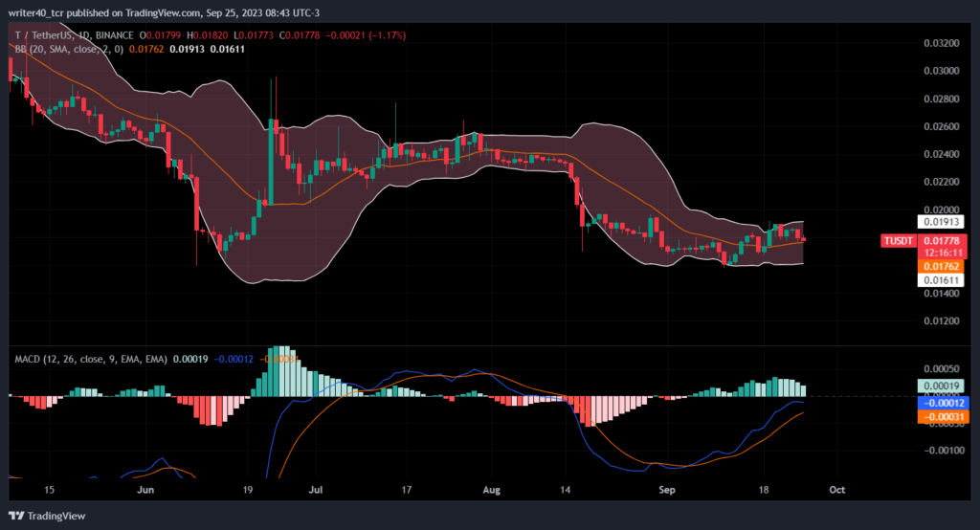Click the 0.03200 price axis label
This screenshot has height=530, width=980.
coord(942,43)
